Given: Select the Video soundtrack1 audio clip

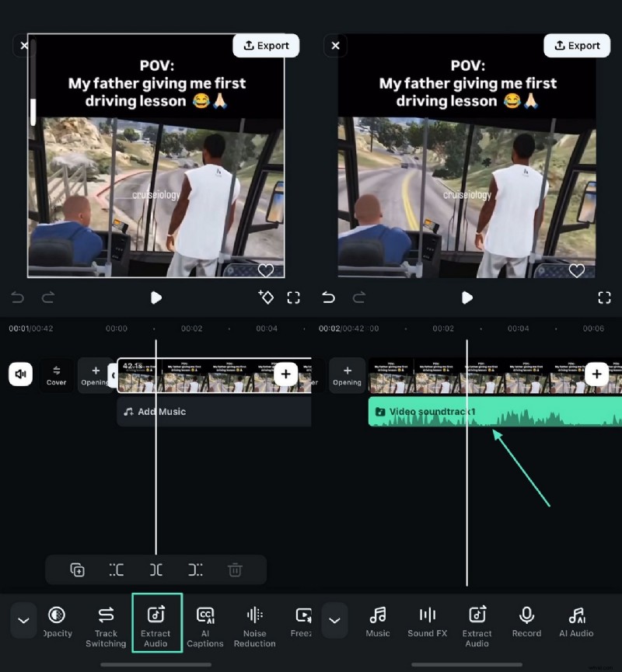Looking at the screenshot, I should pyautogui.click(x=451, y=412).
